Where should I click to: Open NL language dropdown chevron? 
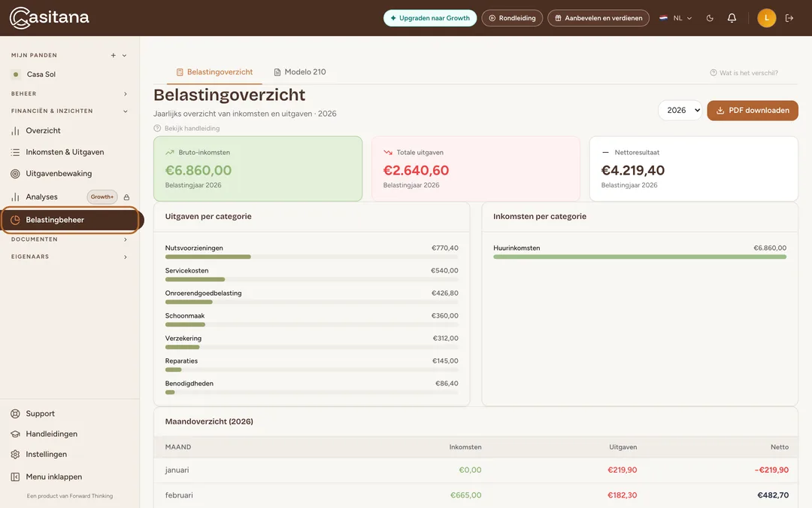click(x=689, y=18)
